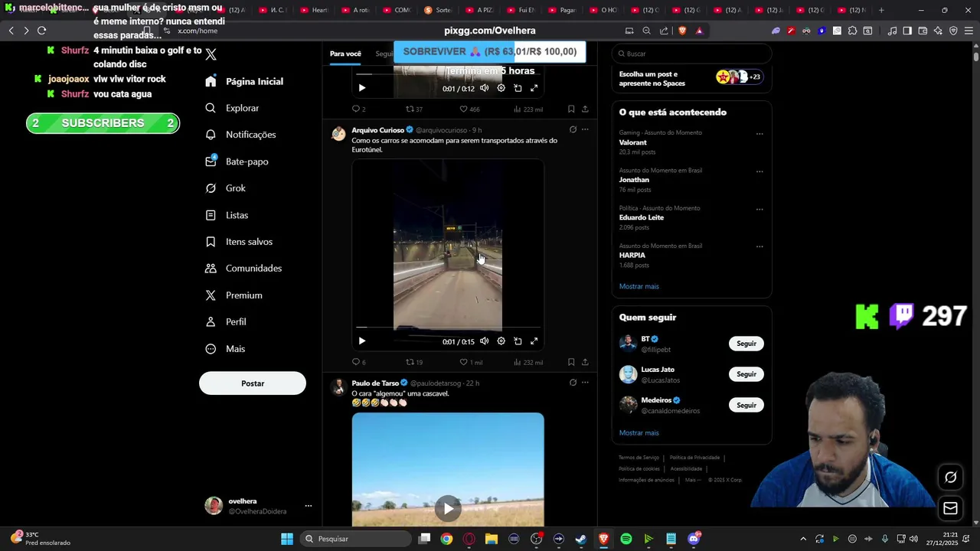The height and width of the screenshot is (551, 980).
Task: Follow Medeiros with Seguir button
Action: click(x=746, y=405)
